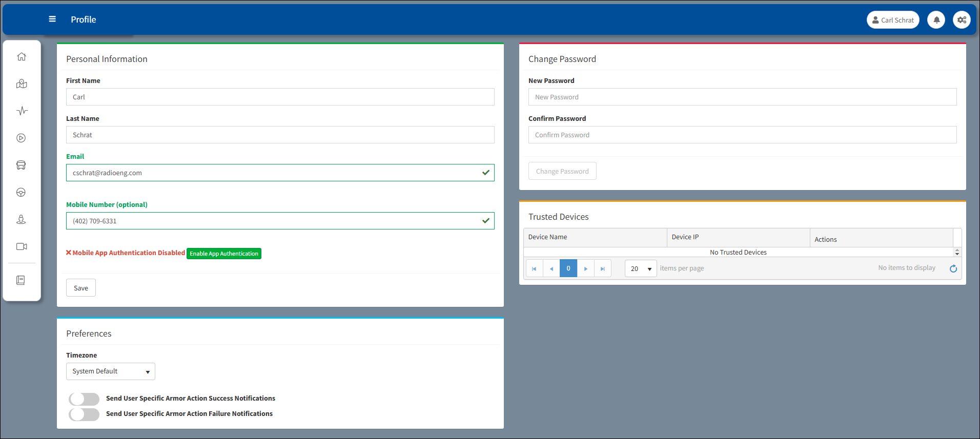Image resolution: width=980 pixels, height=439 pixels.
Task: Click the Save button
Action: pos(81,288)
